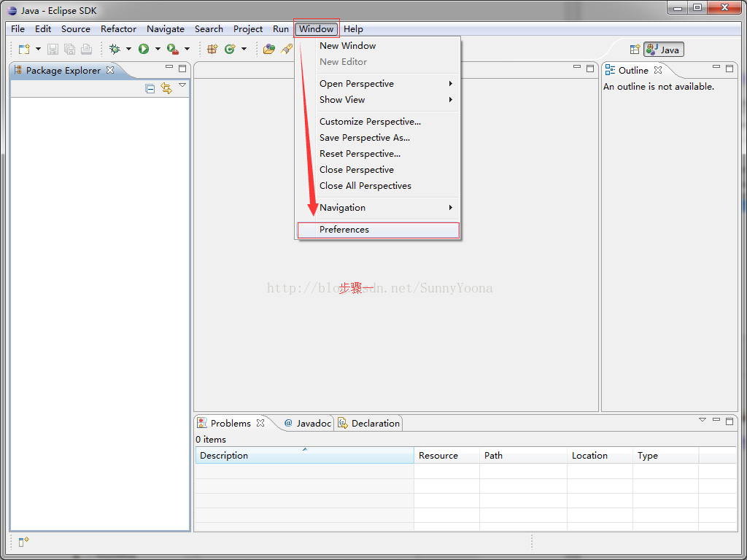Open the Package Explorer view menu triangle
This screenshot has height=560, width=747.
click(x=182, y=85)
